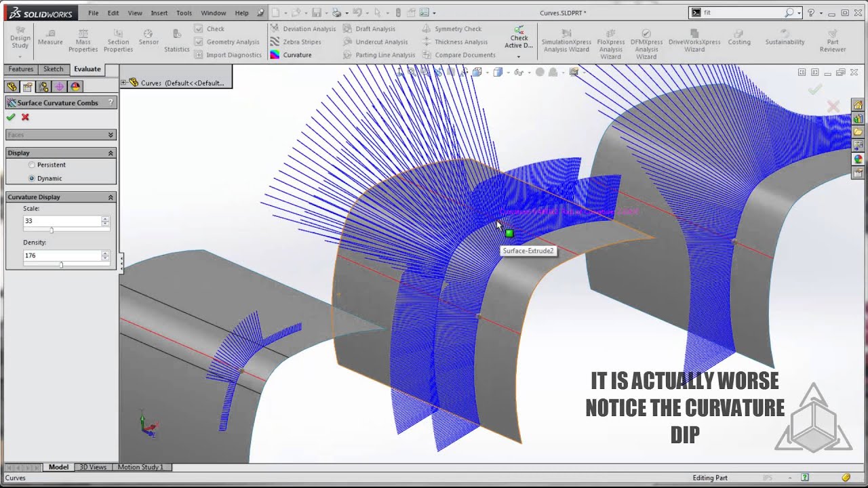
Task: Increase Scale with stepper up arrow
Action: pos(105,218)
